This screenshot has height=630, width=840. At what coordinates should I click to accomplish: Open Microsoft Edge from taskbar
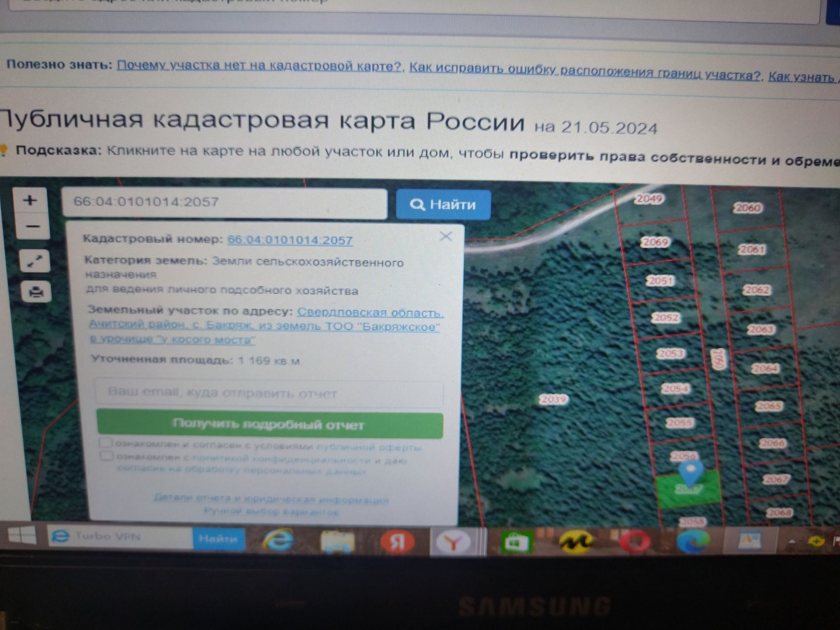click(693, 541)
